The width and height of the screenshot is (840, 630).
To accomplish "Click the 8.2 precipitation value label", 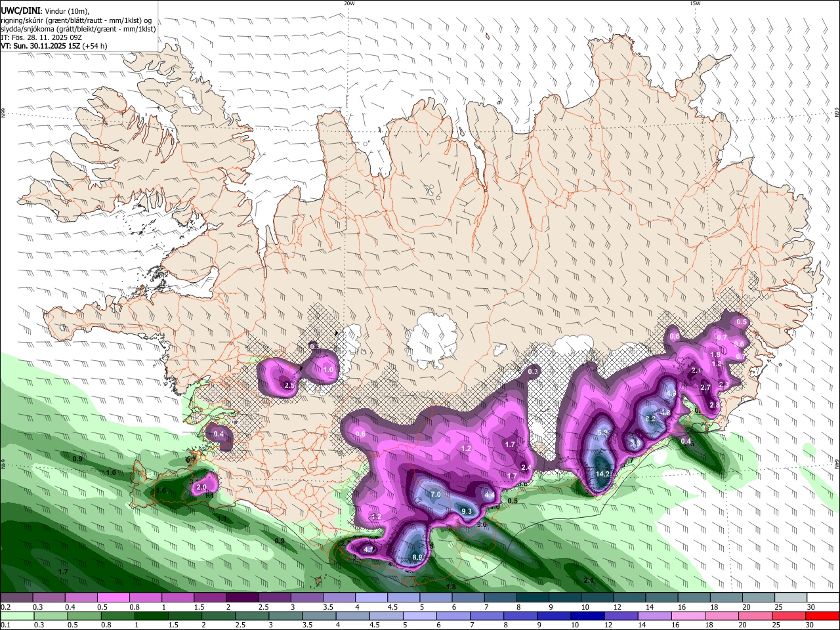I will coord(650,419).
